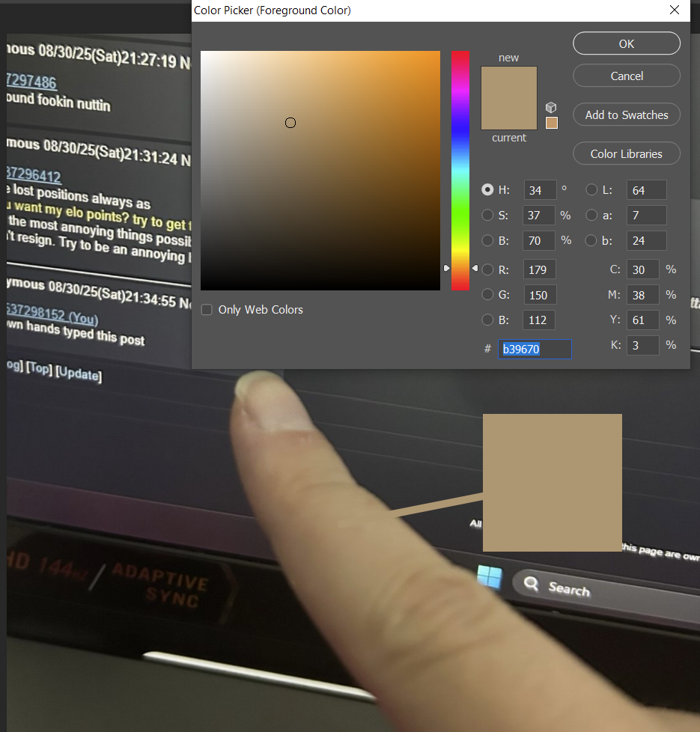Click the out-of-gamut cube warning icon
Viewport: 700px width, 732px height.
coord(551,107)
